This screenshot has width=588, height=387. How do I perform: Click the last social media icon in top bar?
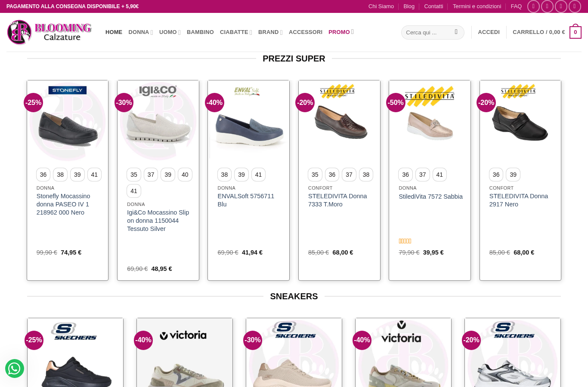pyautogui.click(x=575, y=6)
